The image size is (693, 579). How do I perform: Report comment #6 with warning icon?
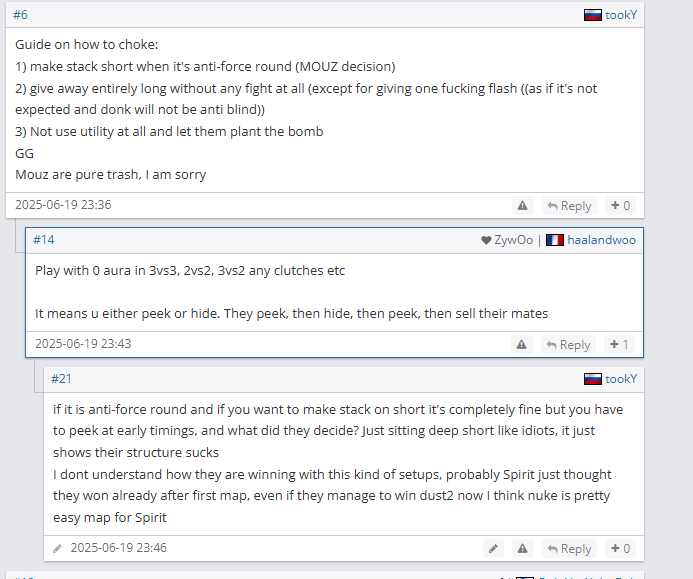coord(522,206)
